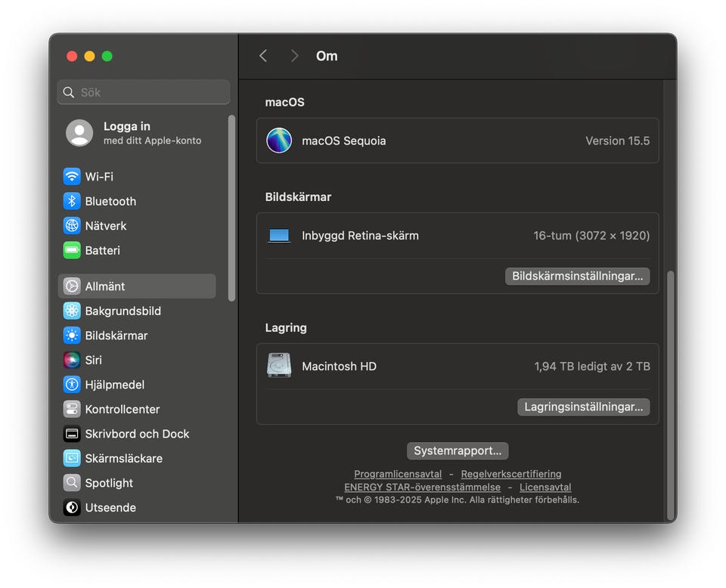Click the Spotlight magnifier icon

(x=72, y=483)
